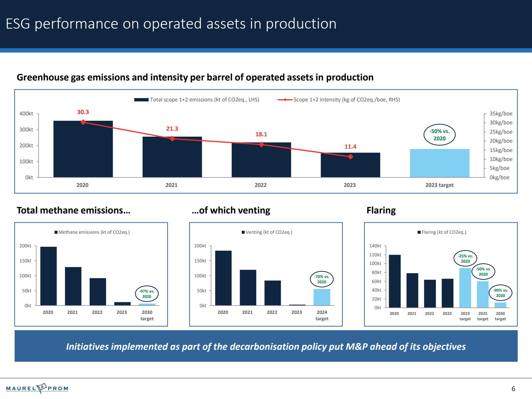Click the '...of which venting' heading
This screenshot has width=532, height=399.
[231, 210]
